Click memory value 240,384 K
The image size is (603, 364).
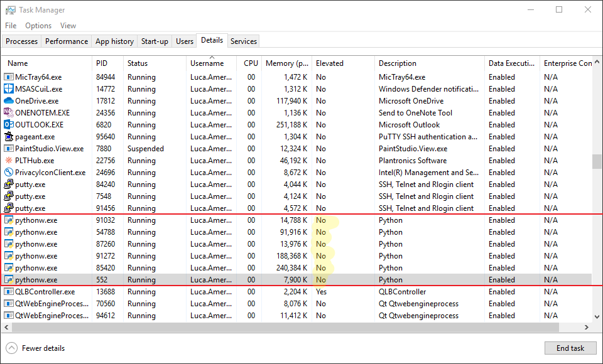click(291, 268)
